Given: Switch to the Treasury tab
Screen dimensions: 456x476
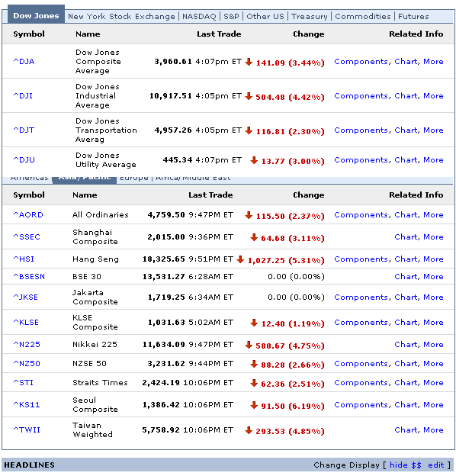Looking at the screenshot, I should (x=310, y=16).
